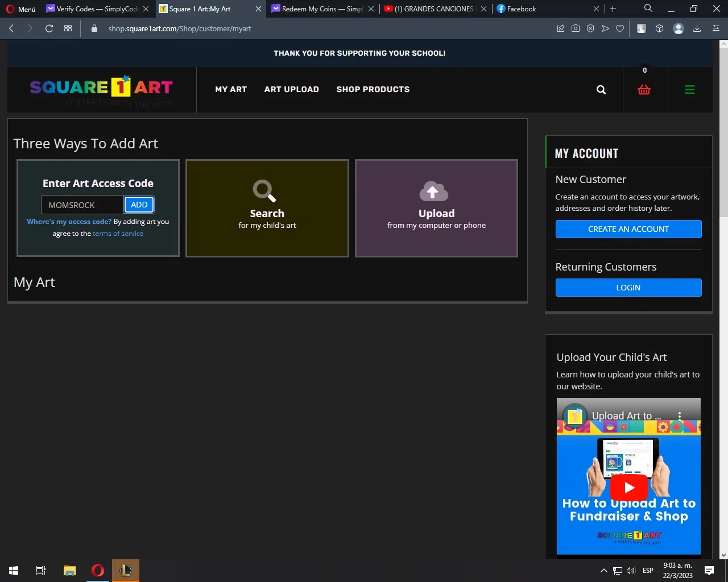The image size is (728, 582).
Task: Open the MY ART nav item
Action: click(231, 89)
